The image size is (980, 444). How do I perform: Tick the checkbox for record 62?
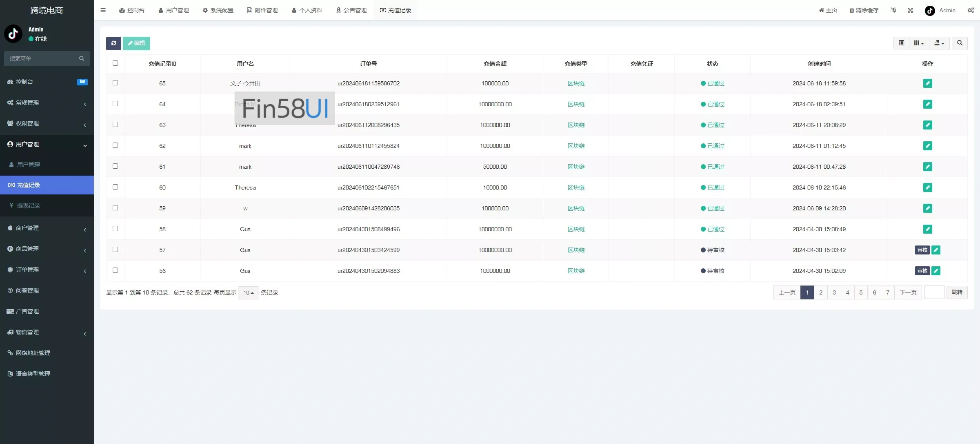click(x=115, y=145)
